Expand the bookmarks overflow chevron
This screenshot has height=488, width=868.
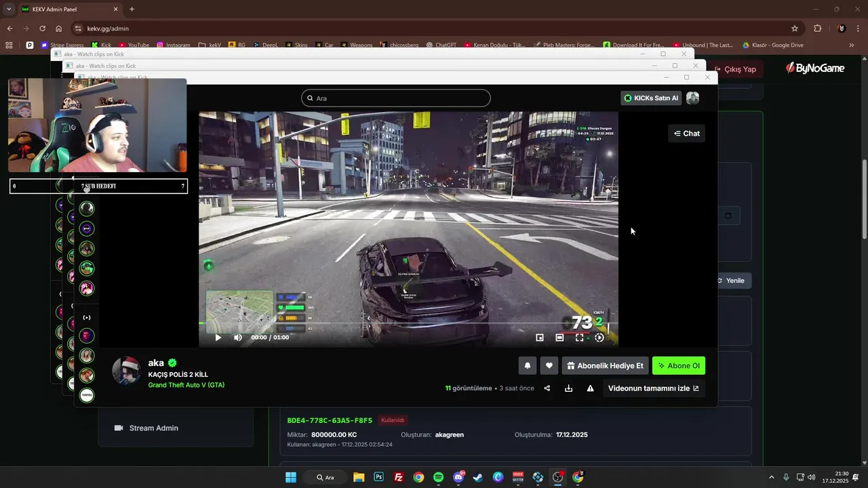pyautogui.click(x=852, y=45)
